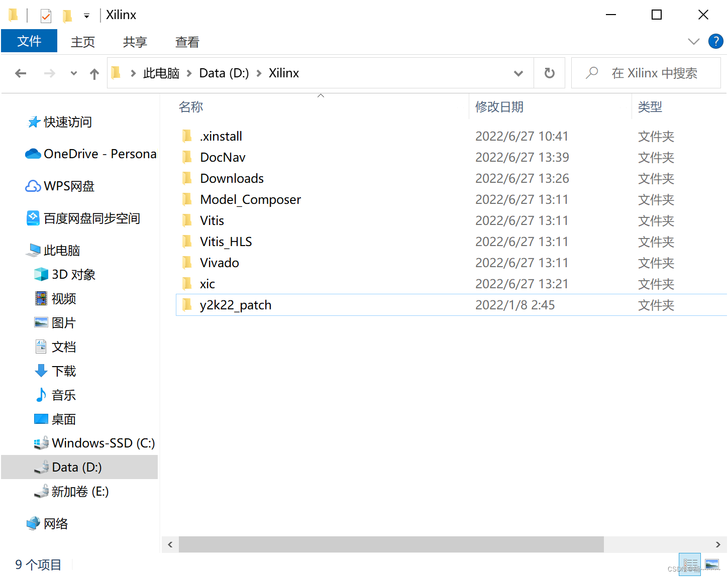
Task: Click the horizontal scrollbar right arrow
Action: [718, 544]
